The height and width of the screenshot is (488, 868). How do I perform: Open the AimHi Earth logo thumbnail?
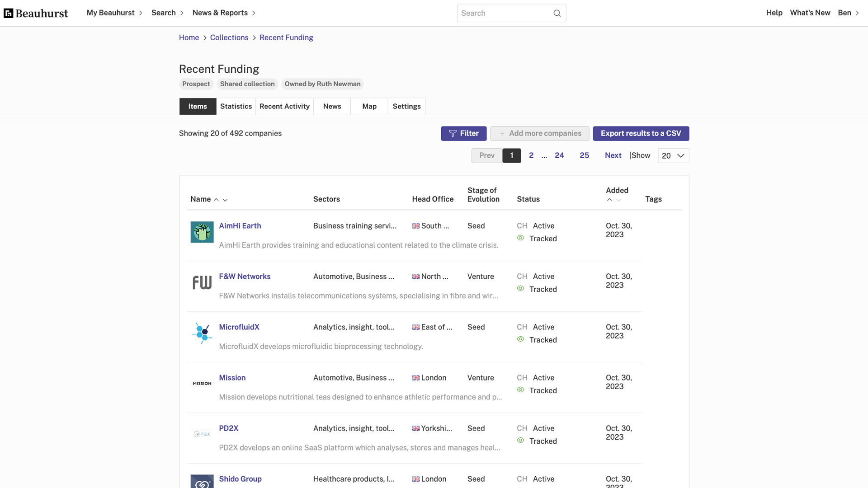[202, 232]
